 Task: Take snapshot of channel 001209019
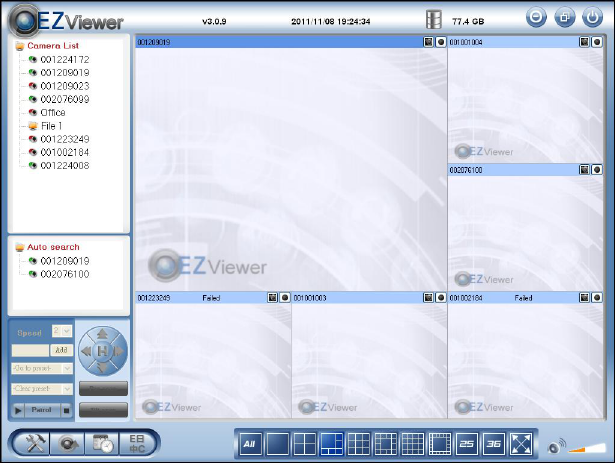428,42
